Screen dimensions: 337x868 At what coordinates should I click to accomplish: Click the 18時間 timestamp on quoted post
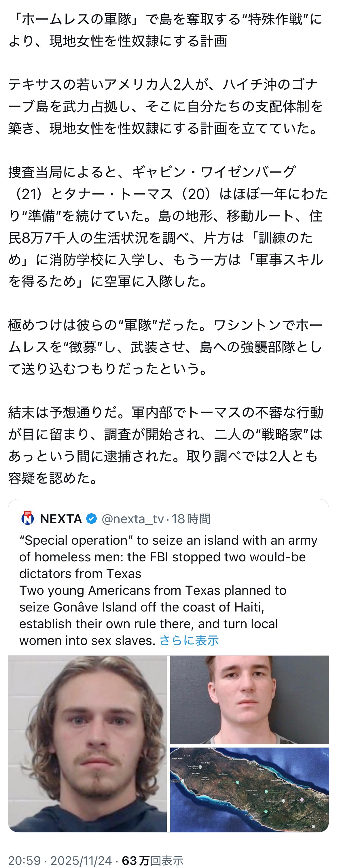[191, 519]
